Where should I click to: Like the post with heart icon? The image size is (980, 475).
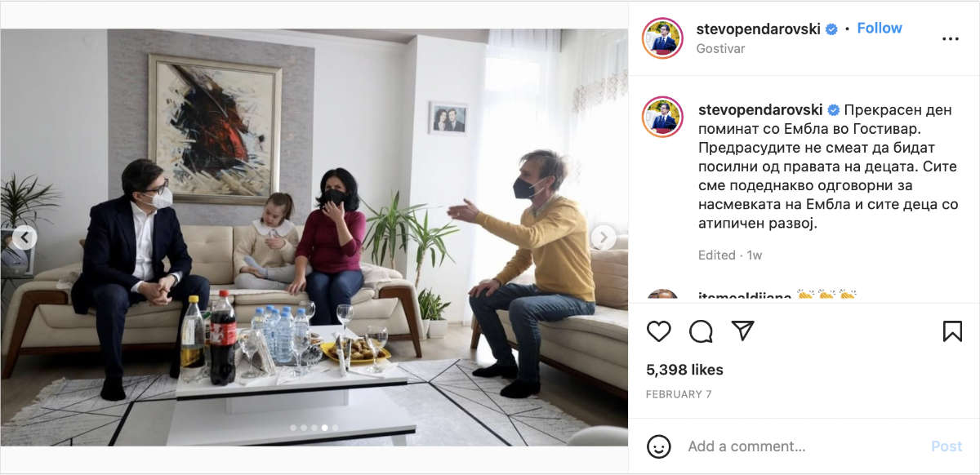point(658,331)
